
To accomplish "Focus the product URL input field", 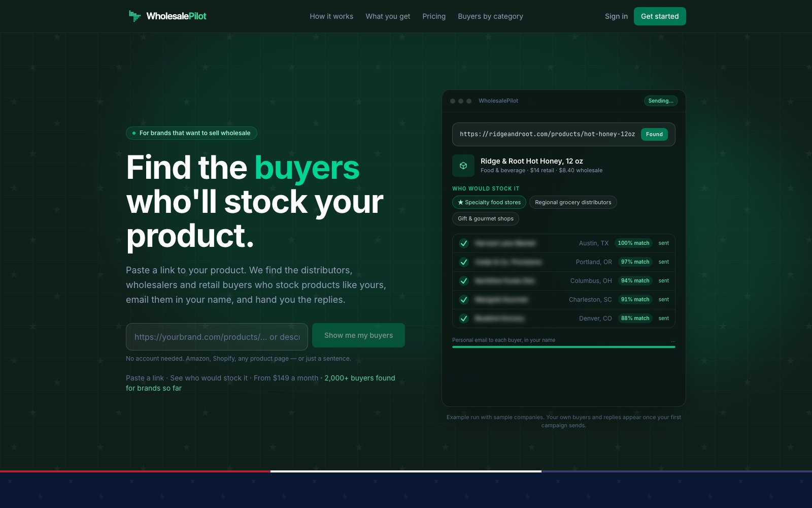I will 217,337.
